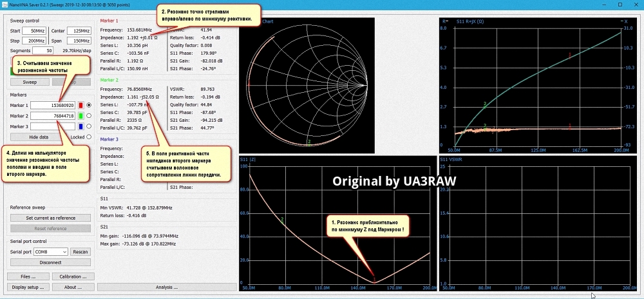
Task: Click Marker 2 Parallel R value 2335 Ω
Action: point(135,121)
